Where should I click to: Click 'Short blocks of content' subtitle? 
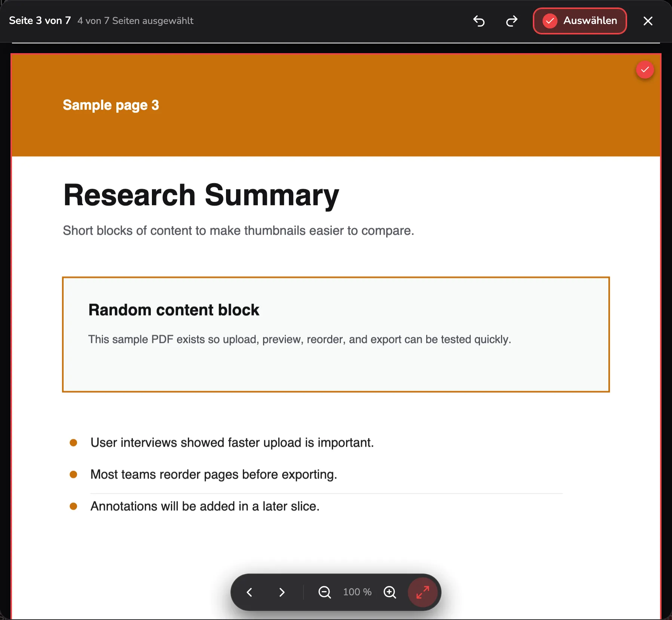point(238,231)
